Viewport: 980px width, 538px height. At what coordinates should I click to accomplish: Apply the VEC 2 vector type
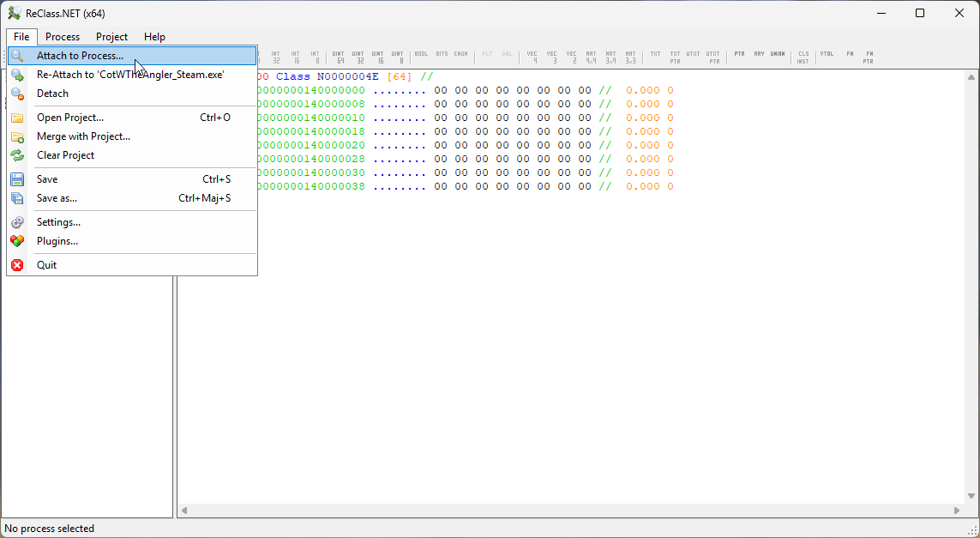pos(571,57)
